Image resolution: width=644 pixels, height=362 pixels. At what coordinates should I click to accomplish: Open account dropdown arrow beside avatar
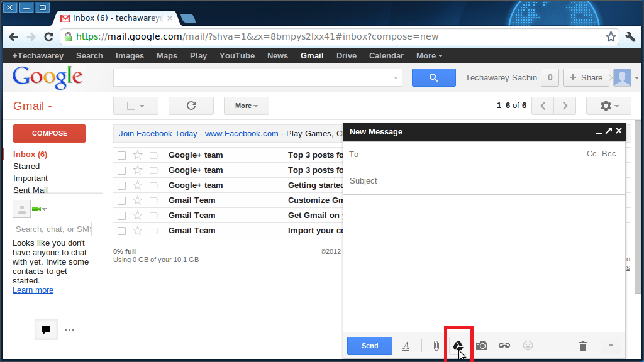point(636,78)
